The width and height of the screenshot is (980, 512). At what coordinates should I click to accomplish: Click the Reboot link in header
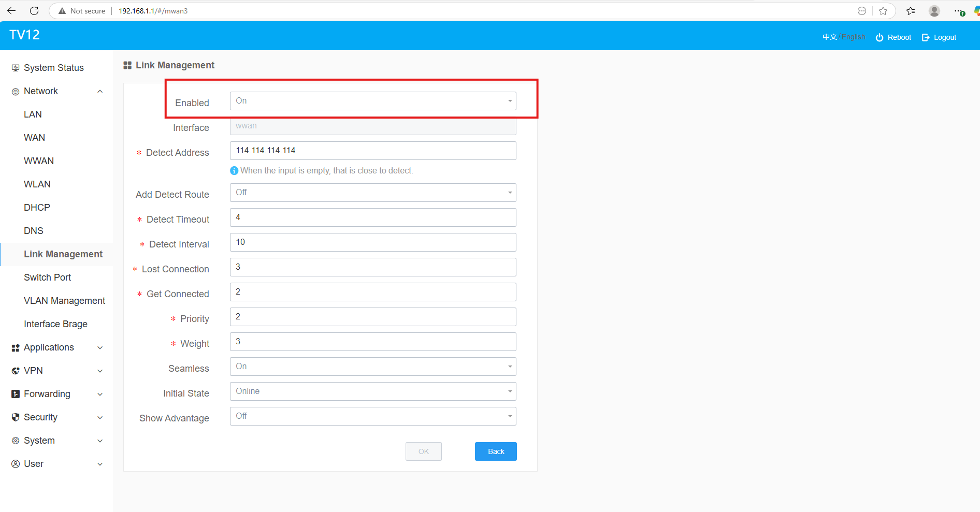click(x=893, y=37)
